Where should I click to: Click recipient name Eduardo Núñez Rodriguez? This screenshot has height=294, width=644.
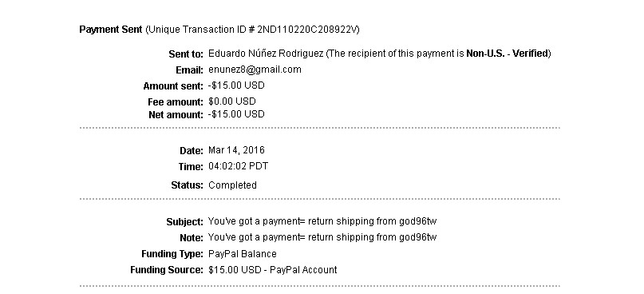tap(266, 54)
